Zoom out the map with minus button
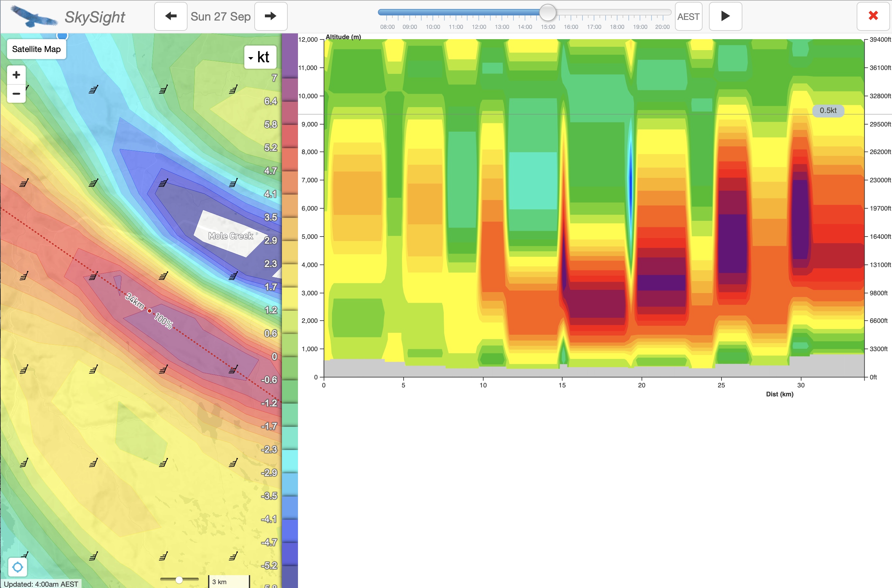This screenshot has height=588, width=892. [16, 93]
